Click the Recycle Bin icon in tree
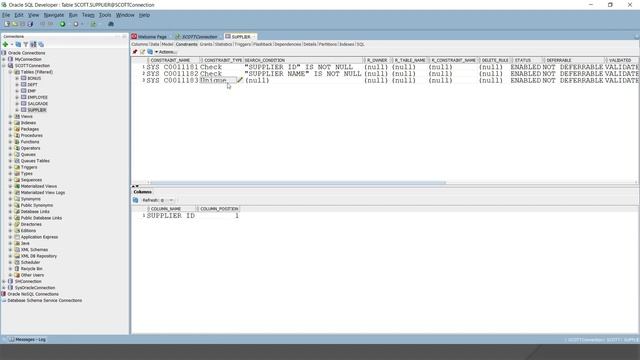 (x=17, y=269)
